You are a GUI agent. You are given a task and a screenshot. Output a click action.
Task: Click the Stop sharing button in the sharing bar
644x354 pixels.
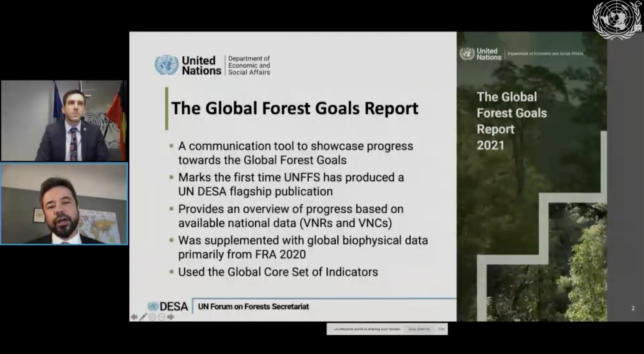pyautogui.click(x=419, y=329)
